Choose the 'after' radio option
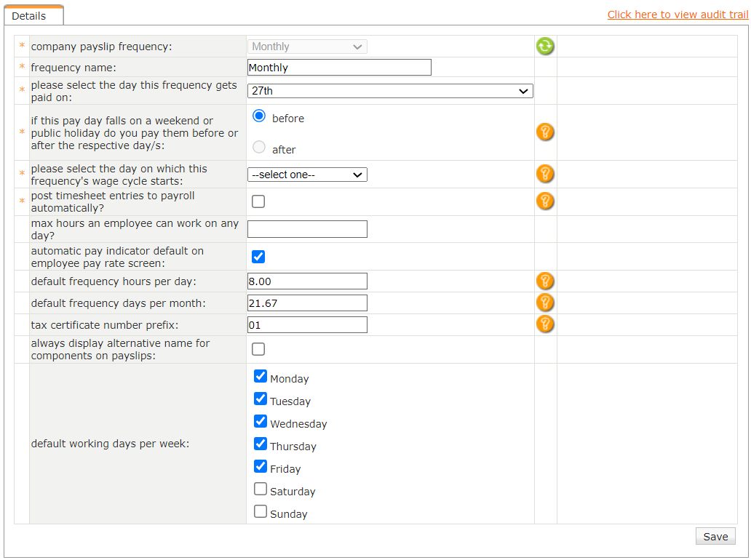 click(x=259, y=148)
